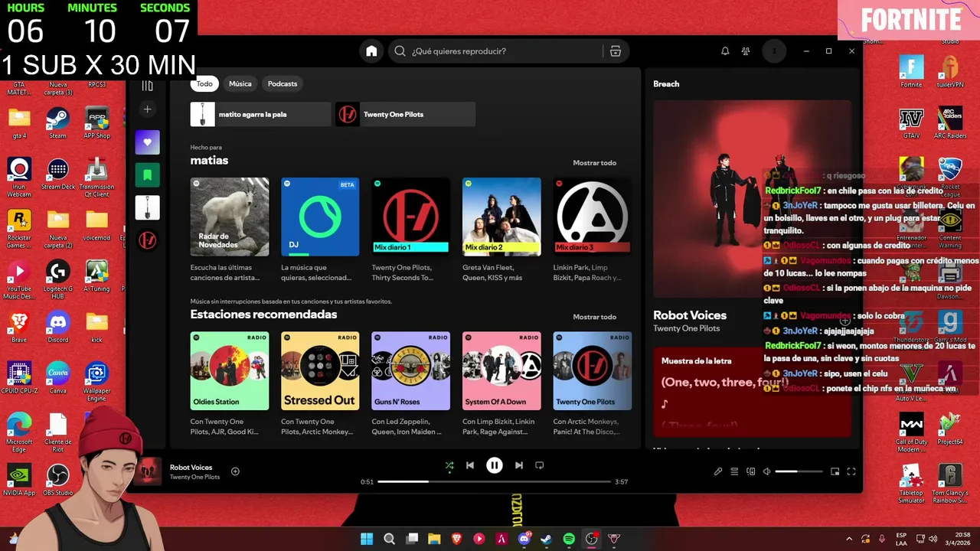This screenshot has width=980, height=551.
Task: Open matito agarra la pala shortcut
Action: click(260, 114)
